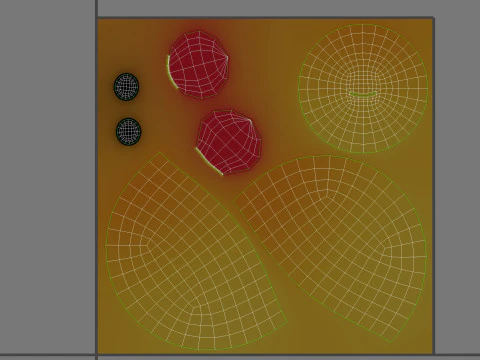This screenshot has height=360, width=480.
Task: Click the empty gray area left of UV tile
Action: (x=48, y=177)
